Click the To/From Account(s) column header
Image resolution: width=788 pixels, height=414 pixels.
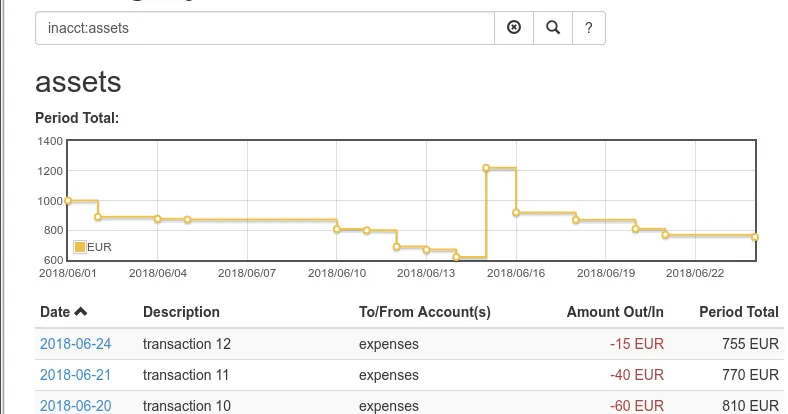[x=424, y=312]
